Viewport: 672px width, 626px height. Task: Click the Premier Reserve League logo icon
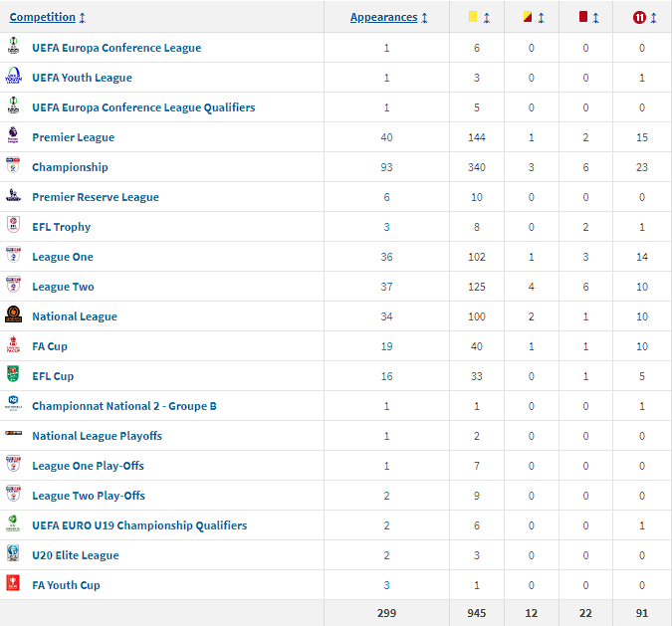(13, 195)
